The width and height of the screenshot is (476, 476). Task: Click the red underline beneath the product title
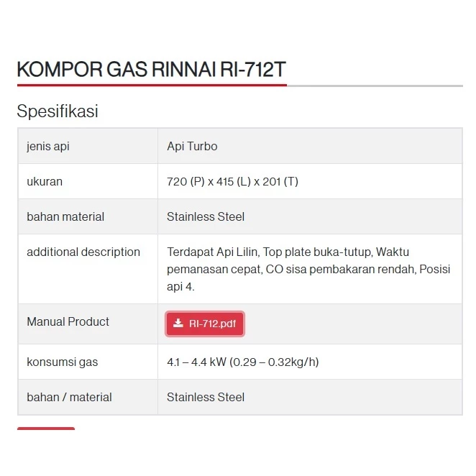pyautogui.click(x=152, y=85)
